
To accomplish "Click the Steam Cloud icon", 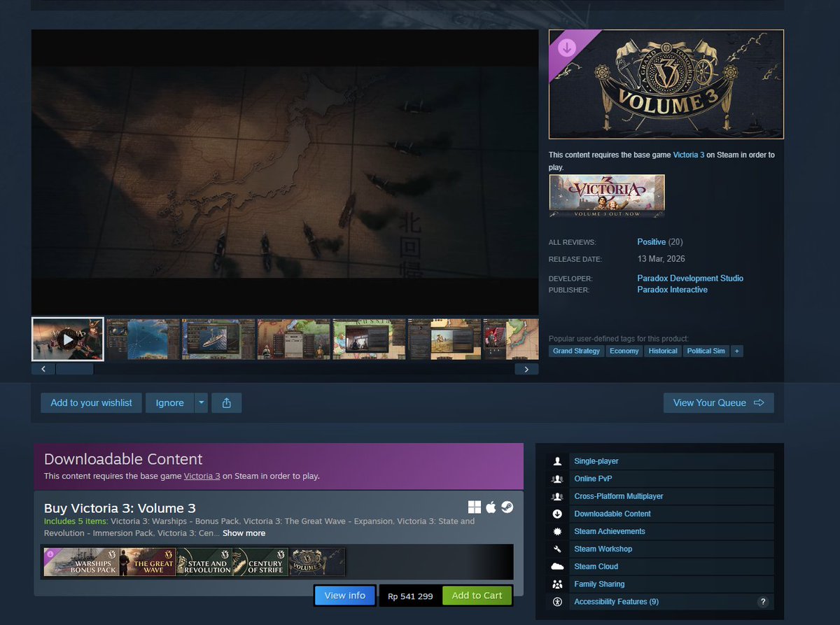I will pyautogui.click(x=557, y=566).
